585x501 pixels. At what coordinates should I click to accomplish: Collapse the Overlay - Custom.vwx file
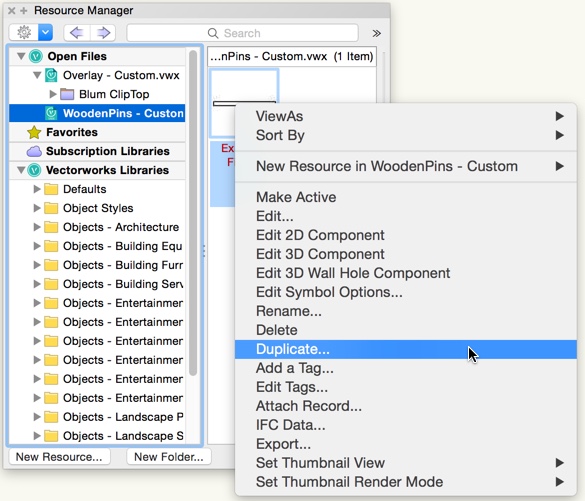tap(37, 75)
